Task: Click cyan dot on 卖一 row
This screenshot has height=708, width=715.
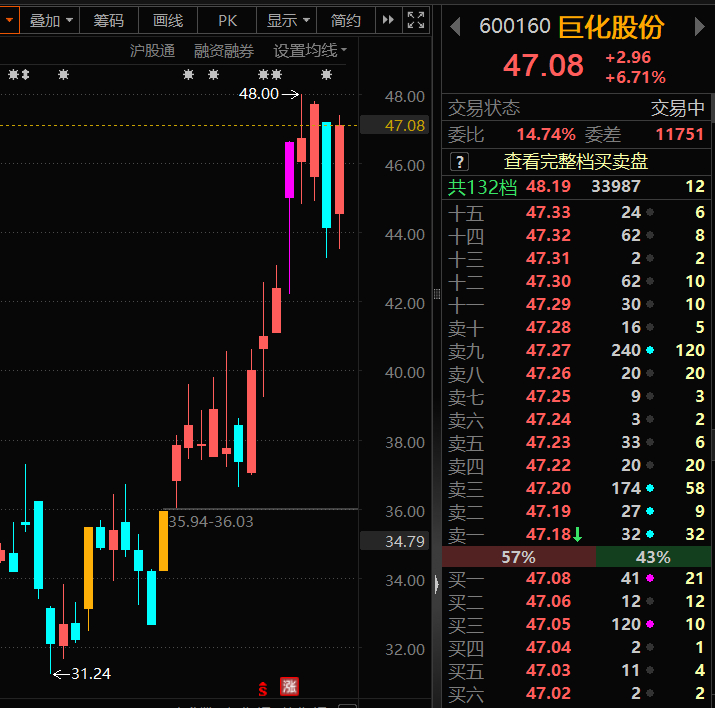Action: point(650,534)
